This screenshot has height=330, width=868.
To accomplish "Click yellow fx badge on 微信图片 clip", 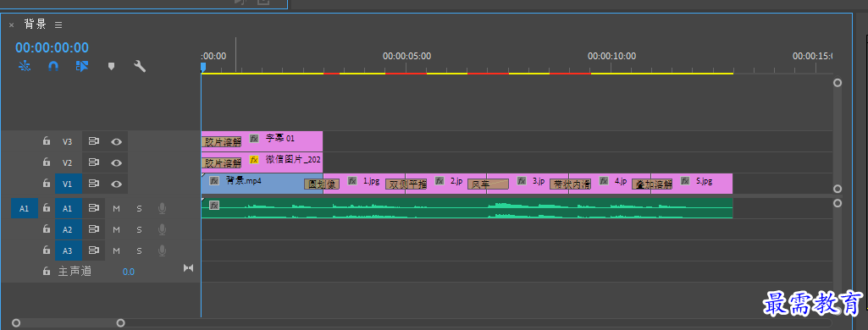I will tap(254, 159).
